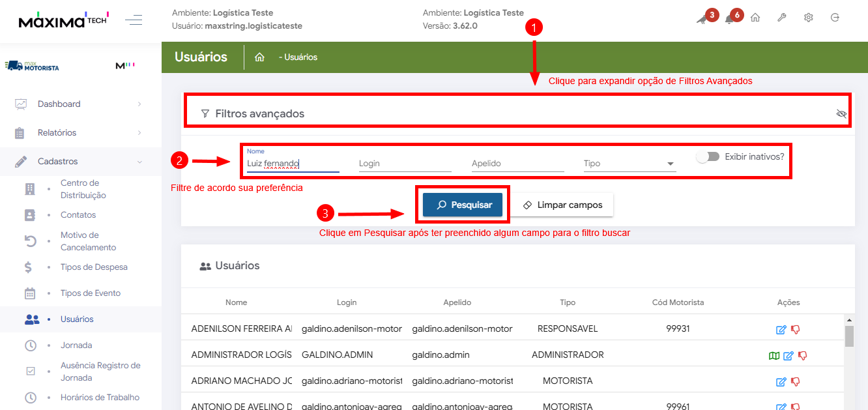Click the Usuários breadcrumb link
Viewport: 868px width, 410px height.
pyautogui.click(x=300, y=57)
